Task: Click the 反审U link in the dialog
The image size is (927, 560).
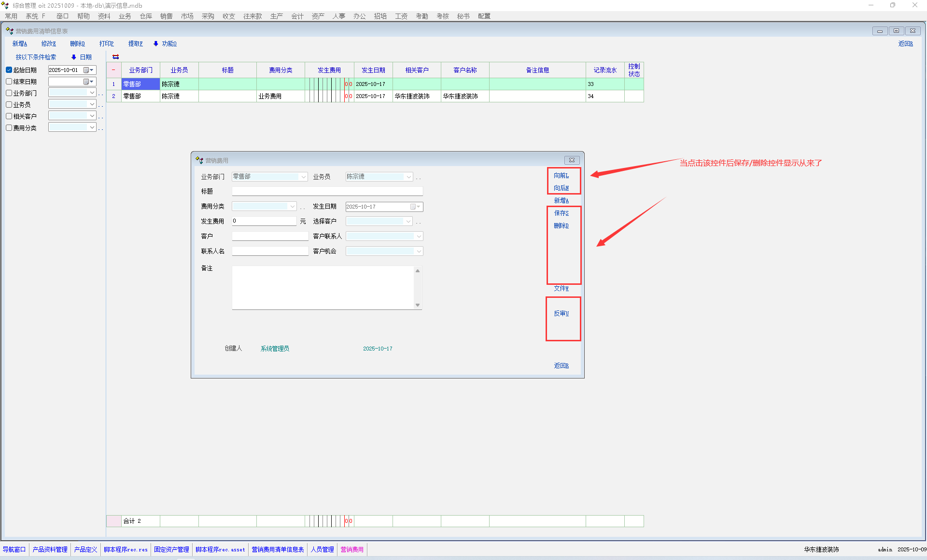Action: 561,313
